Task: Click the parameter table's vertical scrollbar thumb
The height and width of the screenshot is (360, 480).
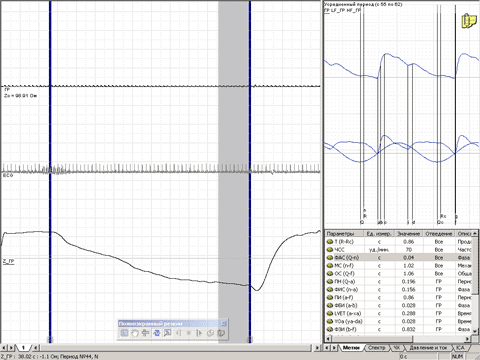Action: tap(476, 265)
